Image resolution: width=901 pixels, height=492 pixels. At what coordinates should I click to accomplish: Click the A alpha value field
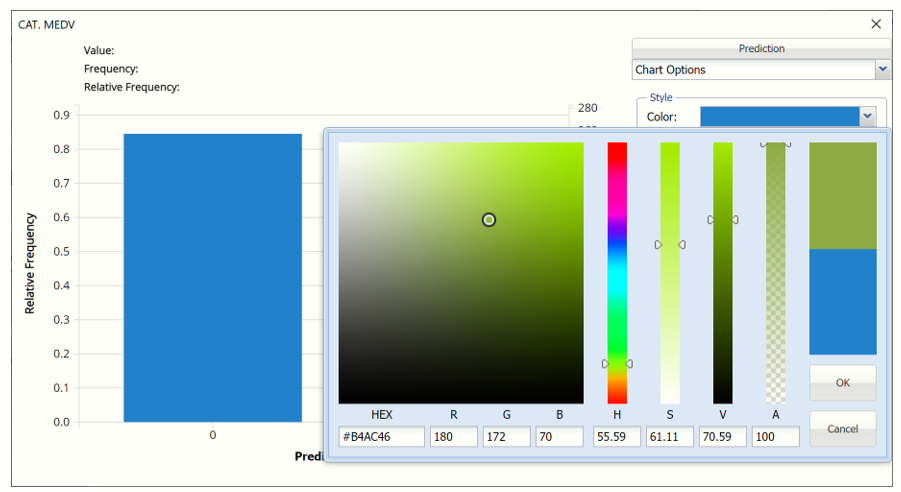point(775,437)
